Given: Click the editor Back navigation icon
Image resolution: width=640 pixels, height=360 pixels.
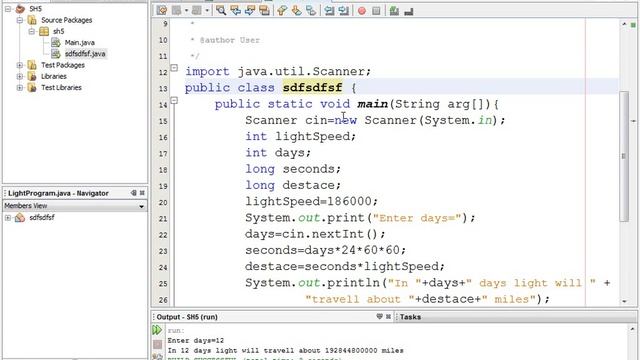Looking at the screenshot, I should tap(176, 11).
